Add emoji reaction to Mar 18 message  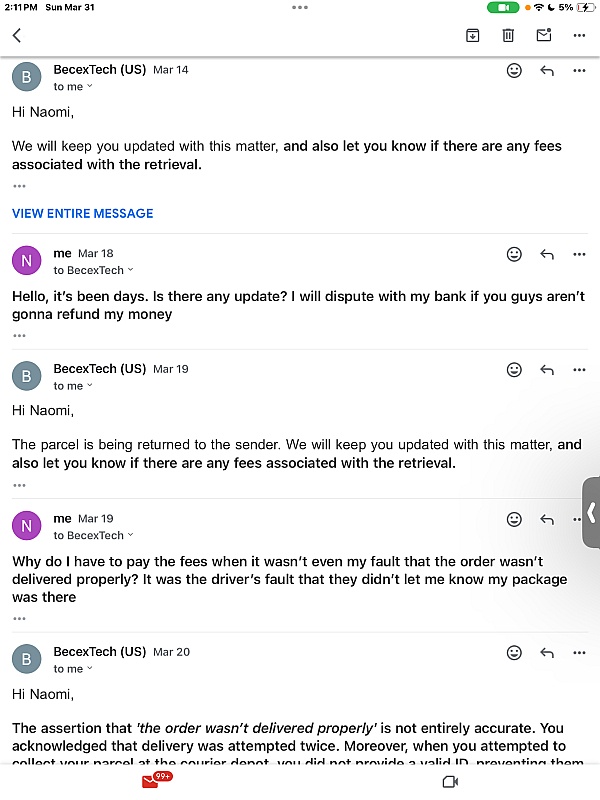click(x=514, y=255)
